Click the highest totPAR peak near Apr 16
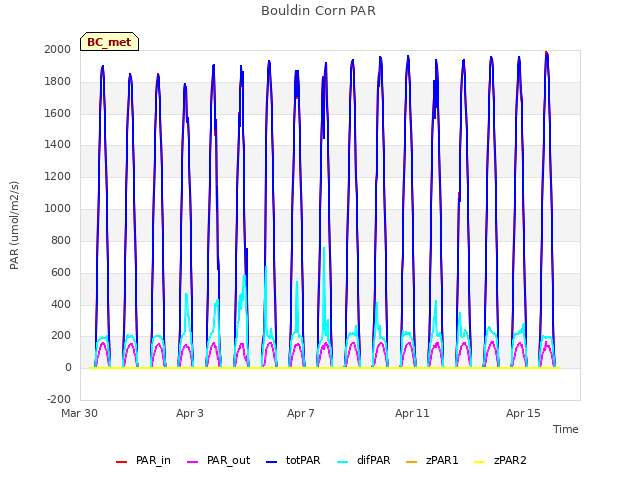The width and height of the screenshot is (640, 480). click(x=547, y=55)
